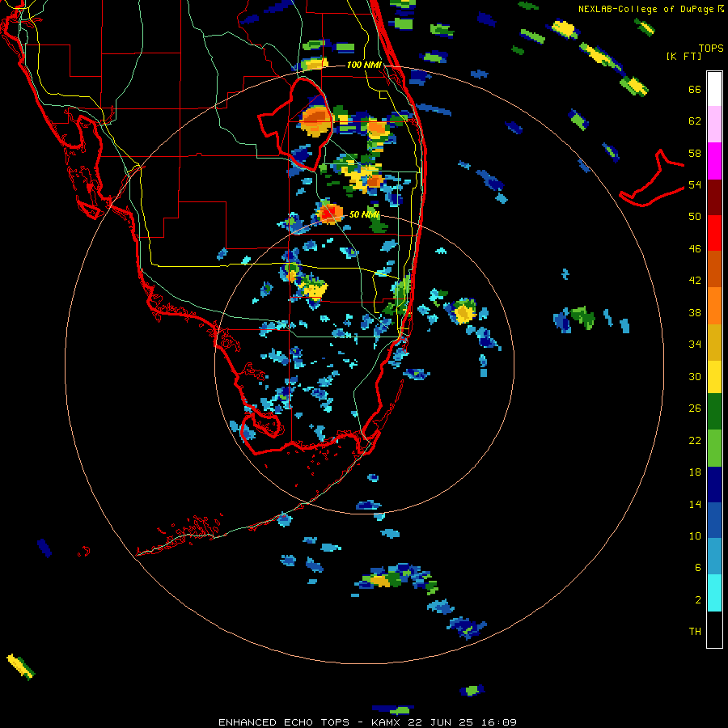
Task: Click the 58 value on the scale
Action: click(x=695, y=153)
